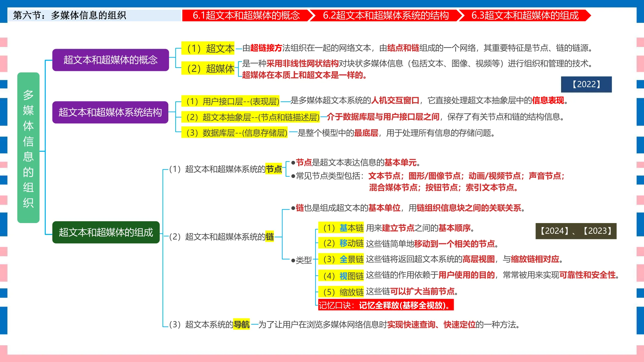
Task: Select the 6.2超文本和超媒体系统的结构 header tab
Action: [386, 16]
